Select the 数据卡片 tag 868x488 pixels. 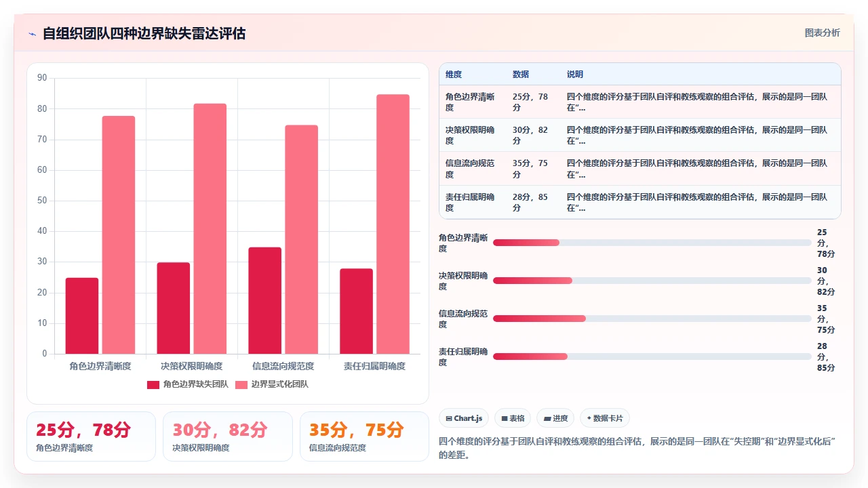(x=605, y=418)
